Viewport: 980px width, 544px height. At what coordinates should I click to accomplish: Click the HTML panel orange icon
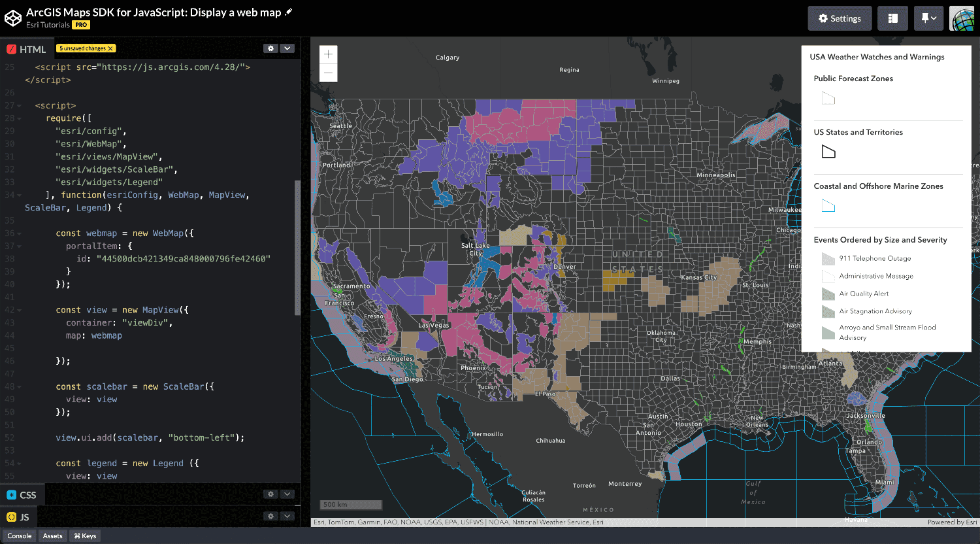pyautogui.click(x=10, y=48)
